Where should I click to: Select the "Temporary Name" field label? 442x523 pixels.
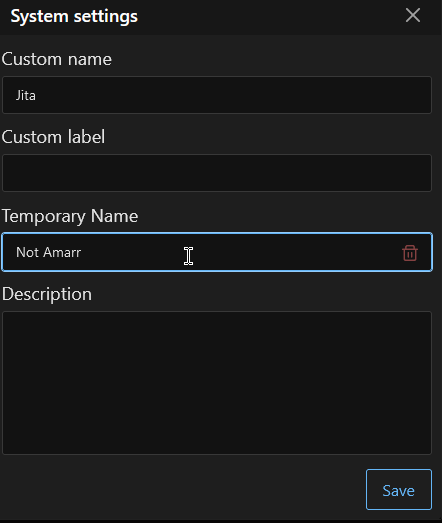click(x=70, y=216)
